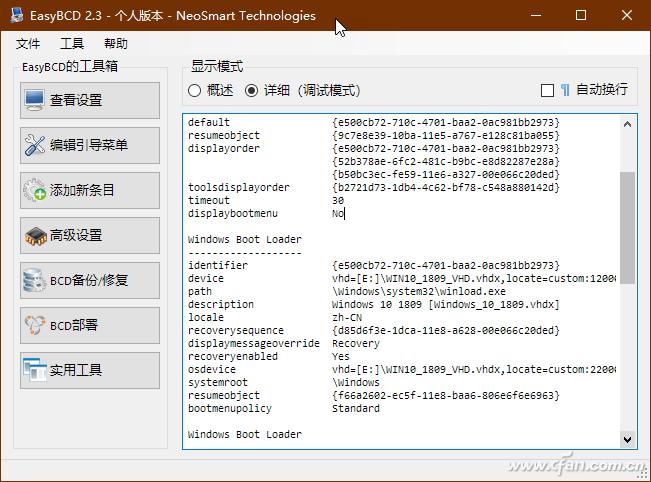Click the 'device' vhd value line
This screenshot has width=651, height=482.
pyautogui.click(x=474, y=279)
